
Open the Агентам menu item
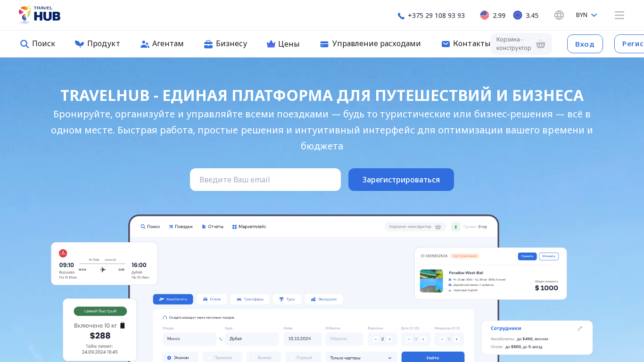(162, 44)
